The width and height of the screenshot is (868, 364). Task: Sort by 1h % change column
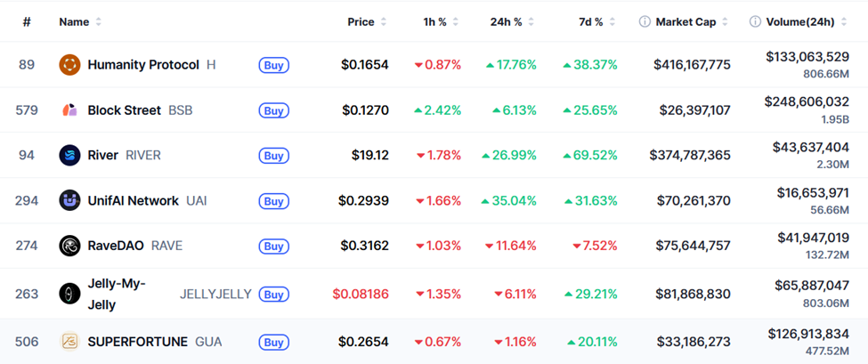tap(434, 21)
